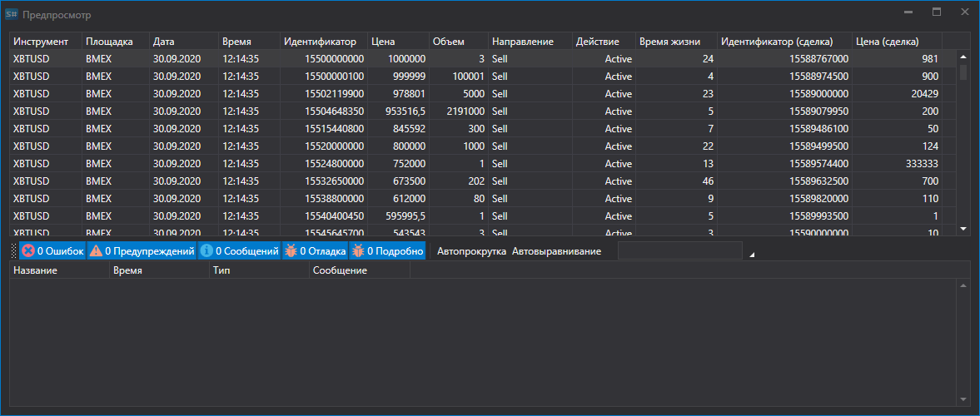Select volume cell 100001

click(x=459, y=77)
